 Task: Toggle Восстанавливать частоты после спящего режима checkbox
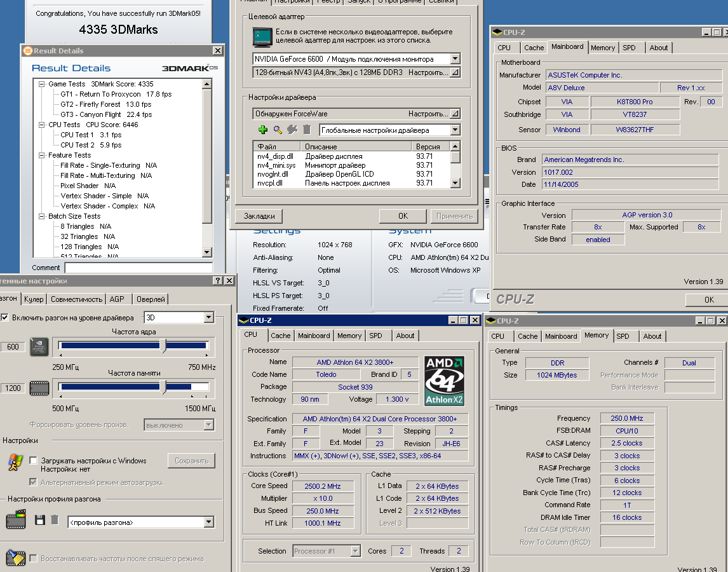34,558
